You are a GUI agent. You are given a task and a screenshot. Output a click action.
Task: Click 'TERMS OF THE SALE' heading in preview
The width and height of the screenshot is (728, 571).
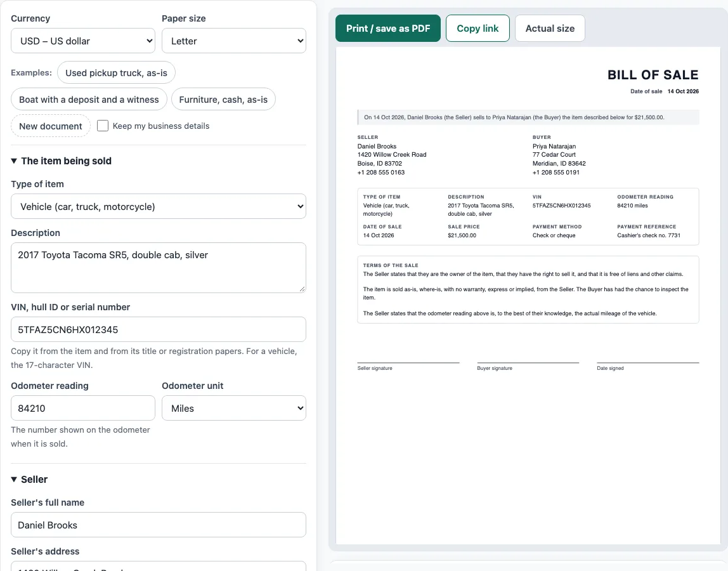pos(391,265)
